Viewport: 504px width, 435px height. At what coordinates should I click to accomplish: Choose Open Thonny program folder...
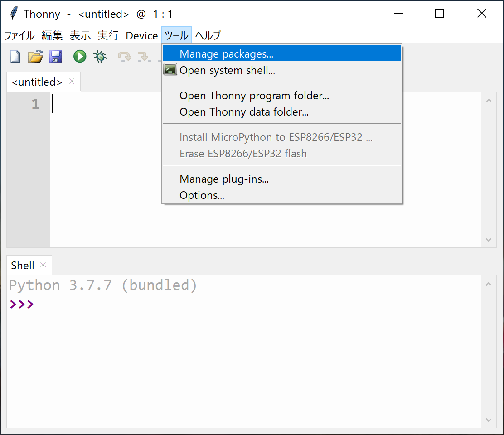282,96
